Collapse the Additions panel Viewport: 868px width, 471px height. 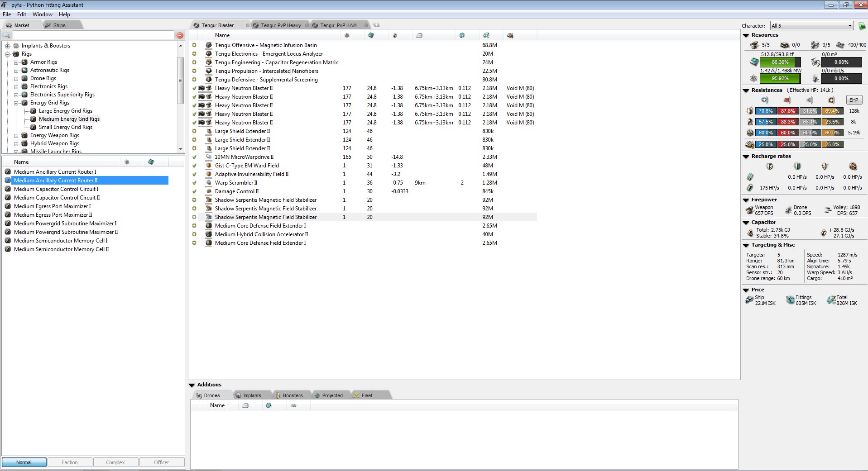click(x=192, y=385)
